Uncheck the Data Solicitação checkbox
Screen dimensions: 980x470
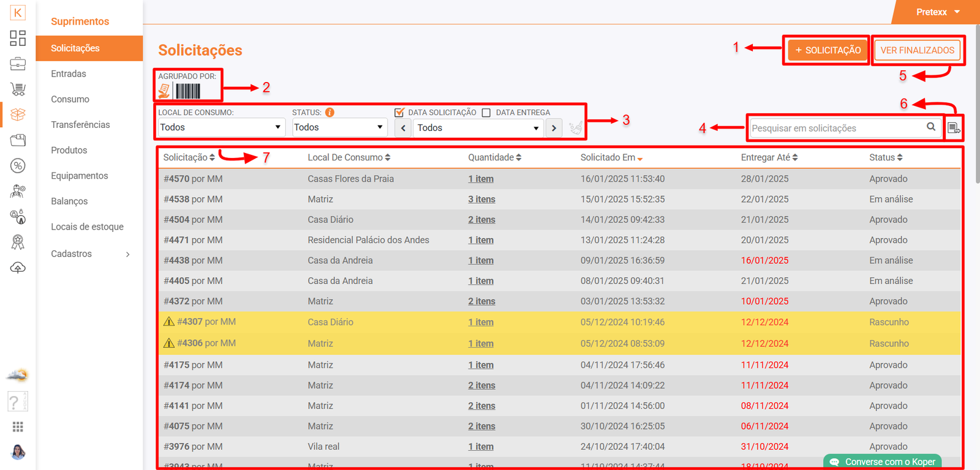pos(399,113)
